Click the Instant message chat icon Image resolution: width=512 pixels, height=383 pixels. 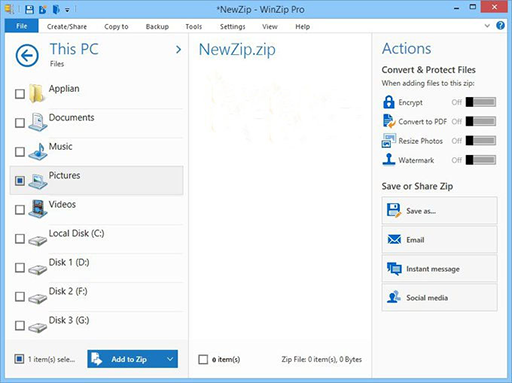[x=394, y=269]
